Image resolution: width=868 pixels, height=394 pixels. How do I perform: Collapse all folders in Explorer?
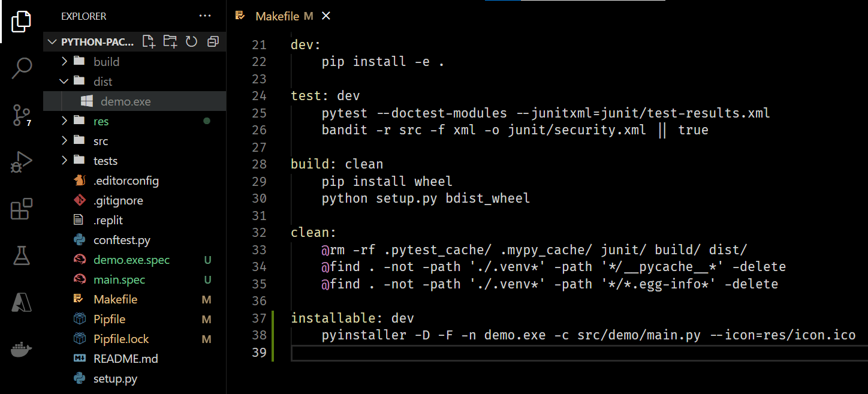click(x=213, y=41)
